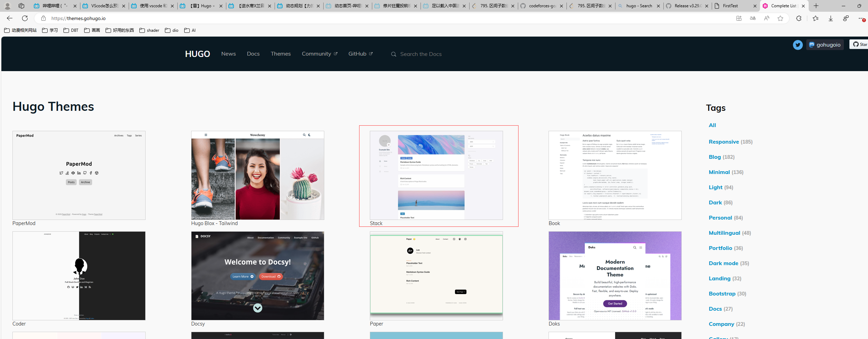Click the Translate page icon

[x=752, y=18]
